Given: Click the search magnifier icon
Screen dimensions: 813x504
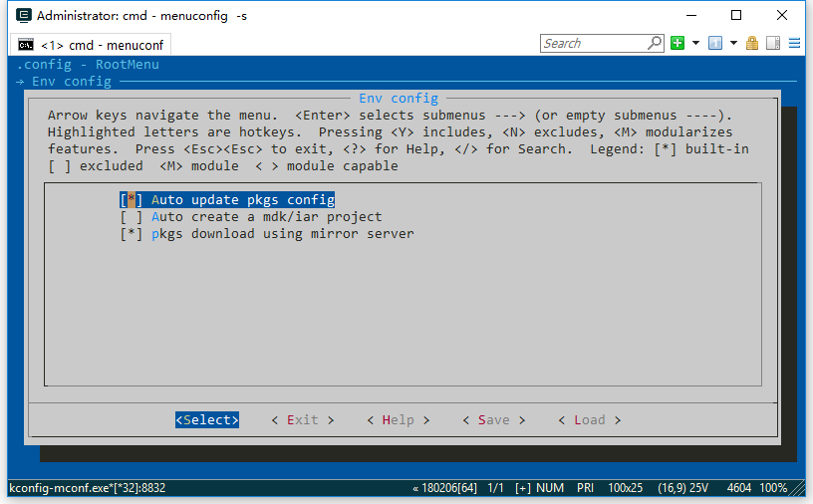Looking at the screenshot, I should click(x=655, y=43).
